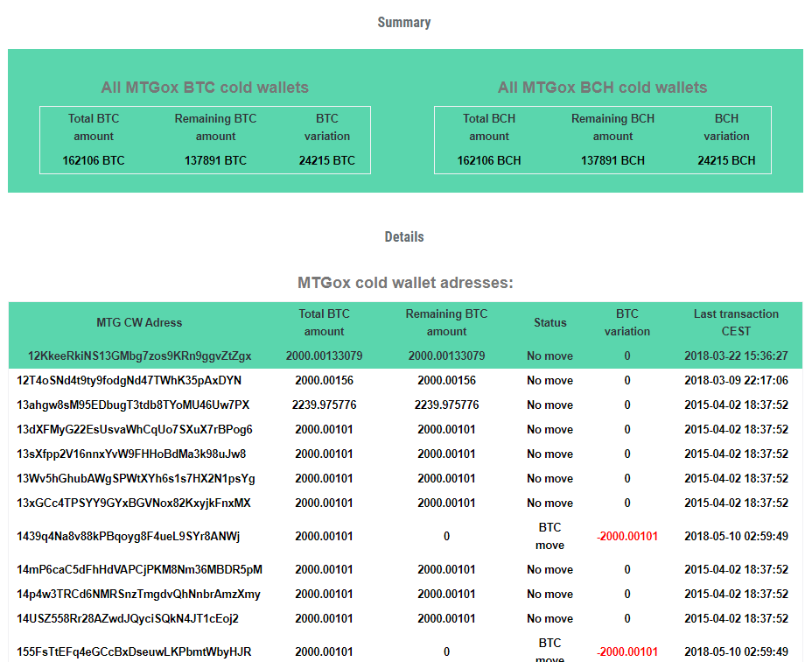
Task: Select address 1439q4Na8v88kPBqoyg8F4ueL9SYr8ANWj
Action: (x=129, y=537)
